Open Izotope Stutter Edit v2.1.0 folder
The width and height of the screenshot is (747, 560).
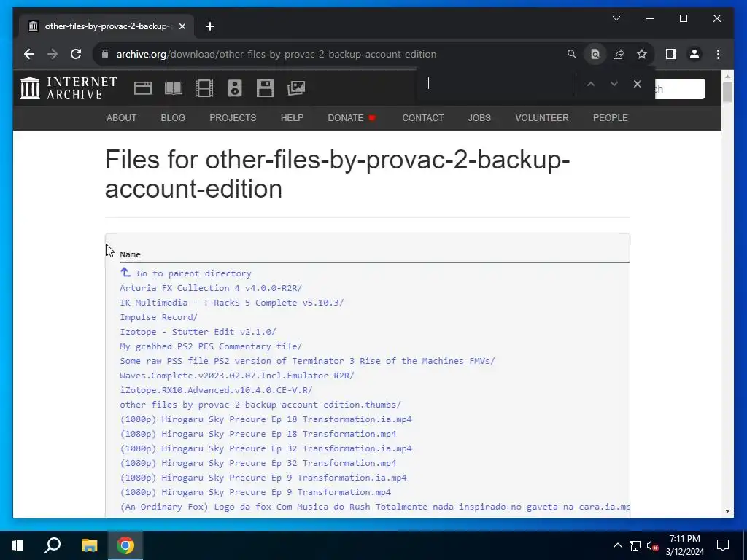pyautogui.click(x=198, y=332)
